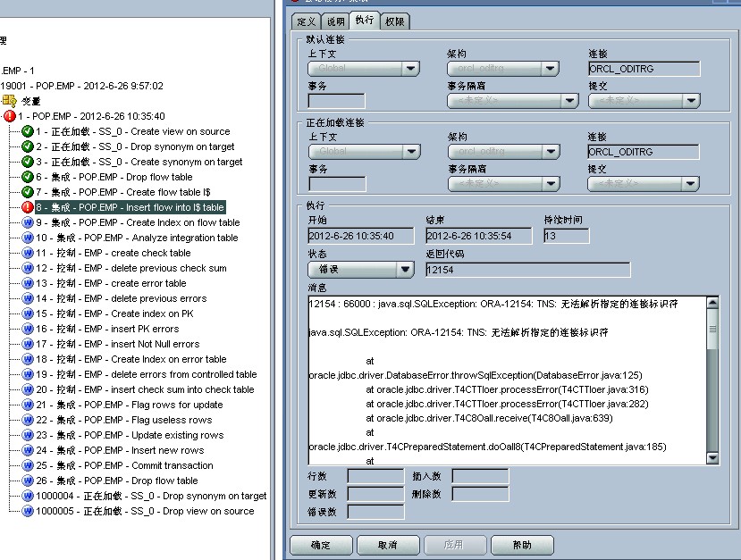Open default connection context dropdown showing Global
741x560 pixels.
pos(364,69)
